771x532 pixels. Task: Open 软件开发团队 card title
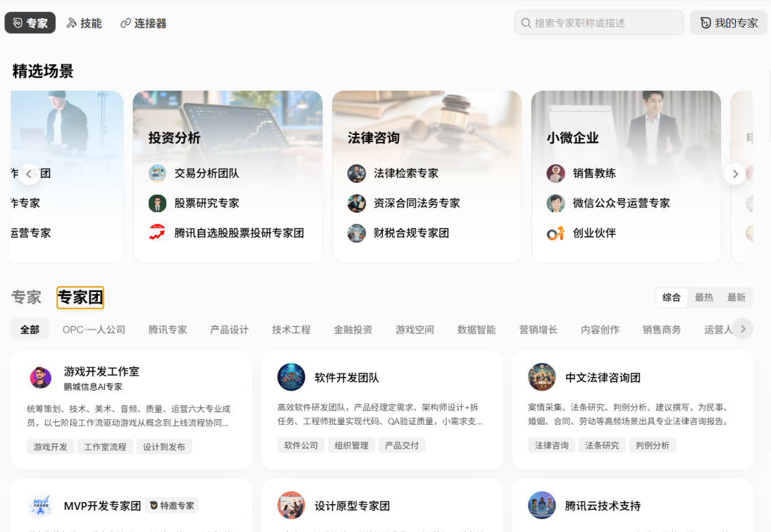tap(347, 378)
